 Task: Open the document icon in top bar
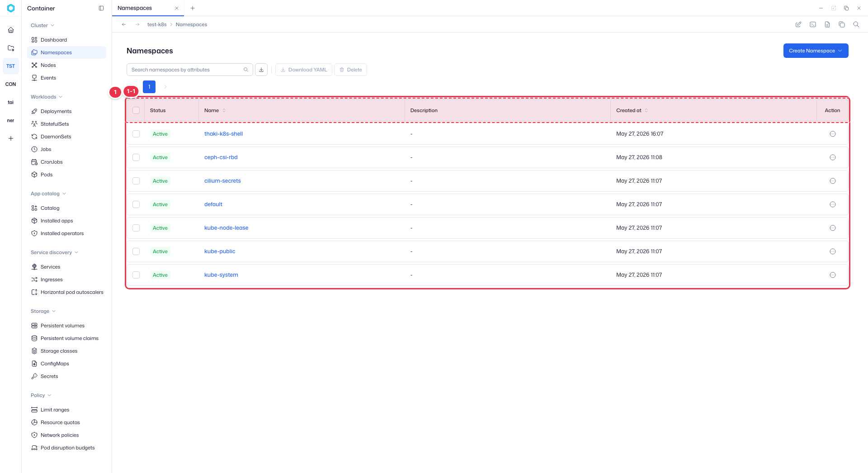click(827, 24)
